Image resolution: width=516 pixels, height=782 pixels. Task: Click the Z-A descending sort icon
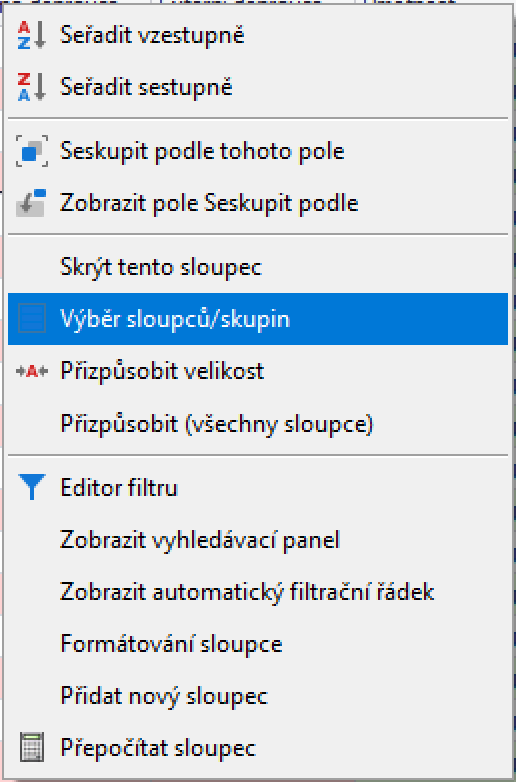pyautogui.click(x=31, y=87)
